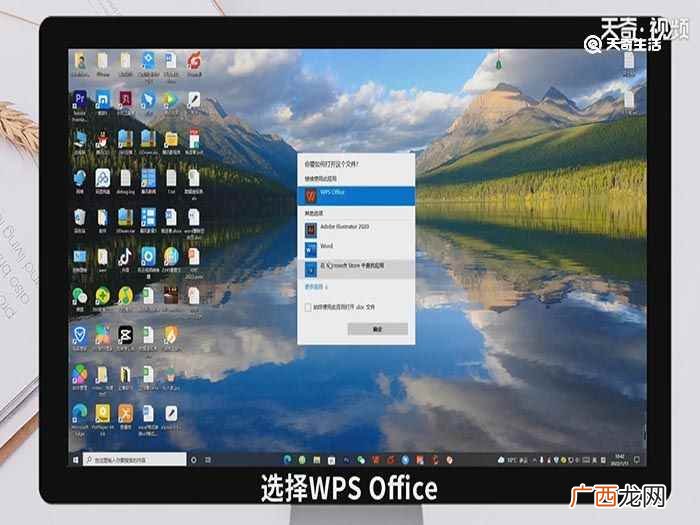700x525 pixels.
Task: Open Edge from the taskbar
Action: [287, 459]
